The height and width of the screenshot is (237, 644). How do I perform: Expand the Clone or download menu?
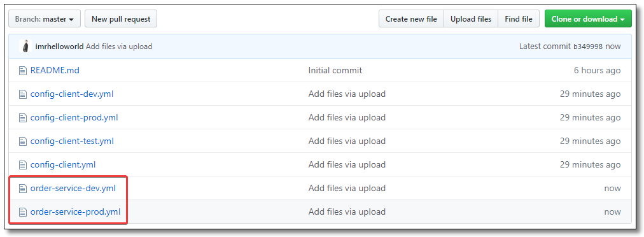tap(588, 19)
